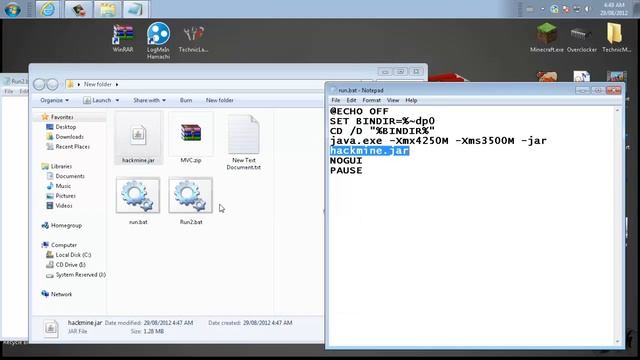Open Desktop in navigation pane
Image resolution: width=640 pixels, height=360 pixels.
tap(65, 127)
